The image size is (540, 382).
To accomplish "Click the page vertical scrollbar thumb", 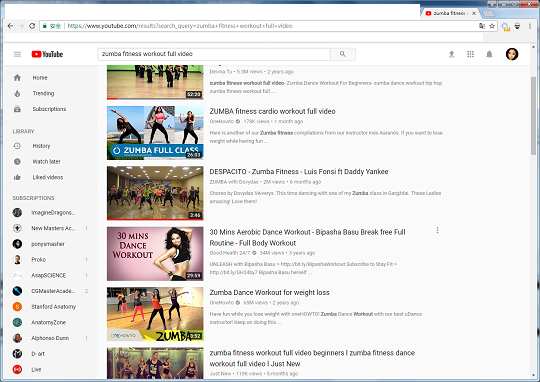I will pos(533,115).
